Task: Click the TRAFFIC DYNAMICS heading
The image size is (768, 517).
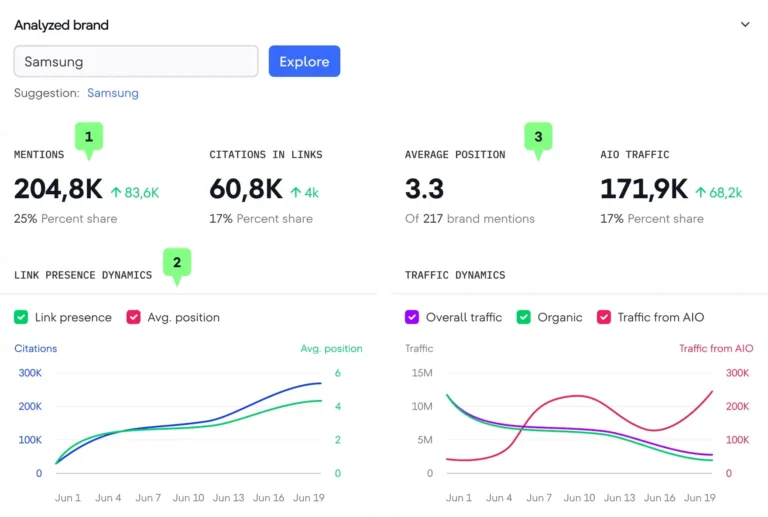Action: pos(455,275)
